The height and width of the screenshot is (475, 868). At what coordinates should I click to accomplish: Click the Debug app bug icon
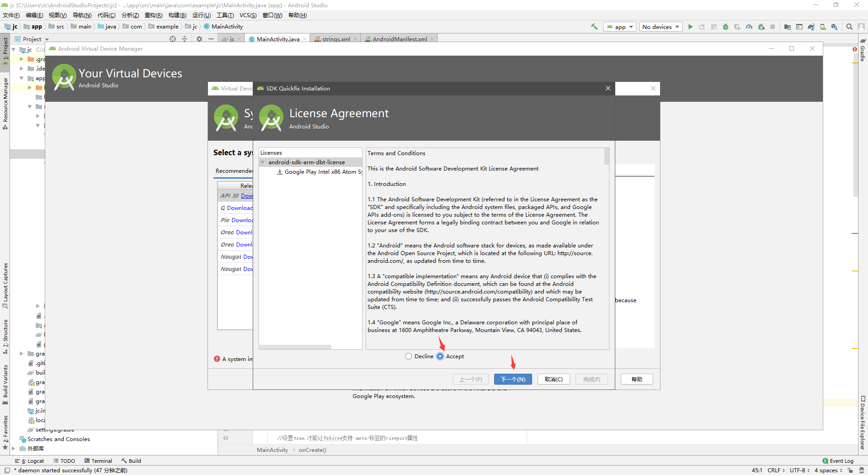726,27
